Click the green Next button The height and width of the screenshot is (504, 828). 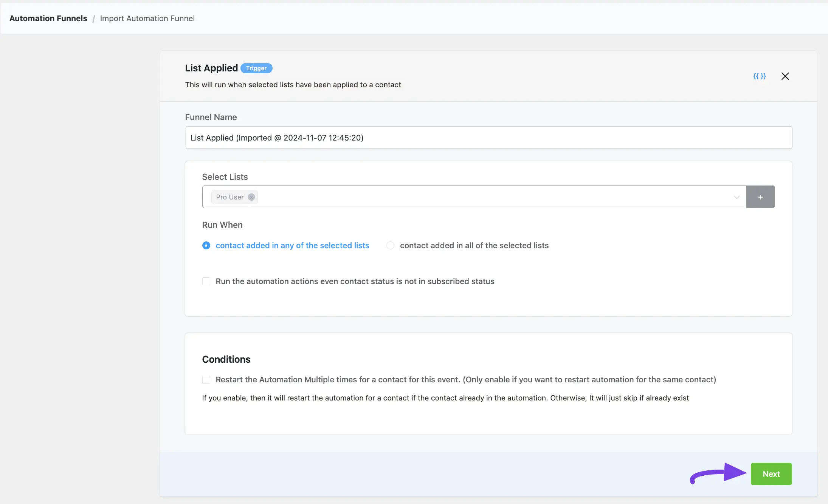pos(771,474)
